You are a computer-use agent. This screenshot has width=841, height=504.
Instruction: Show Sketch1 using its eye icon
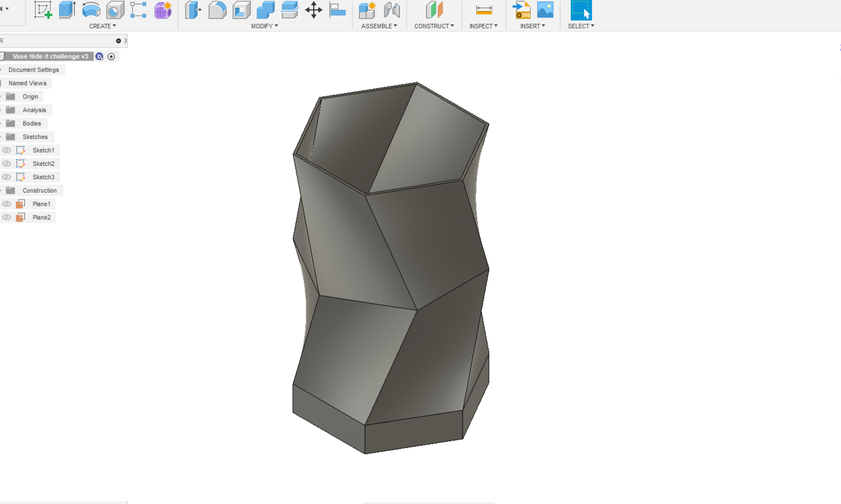coord(6,150)
